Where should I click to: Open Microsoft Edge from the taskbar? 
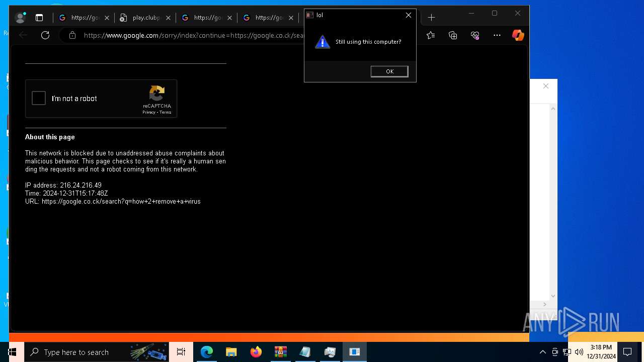coord(207,352)
